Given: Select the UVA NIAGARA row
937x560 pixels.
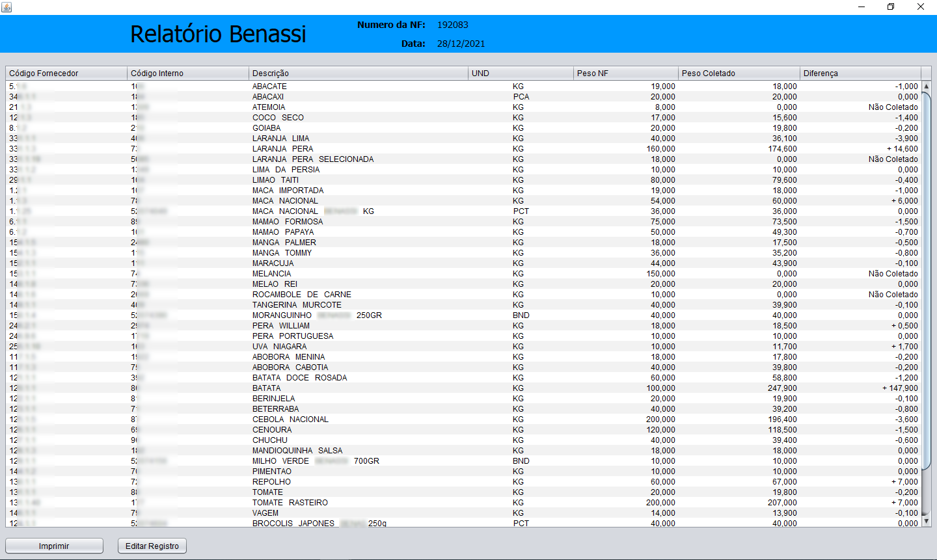Looking at the screenshot, I should 463,347.
